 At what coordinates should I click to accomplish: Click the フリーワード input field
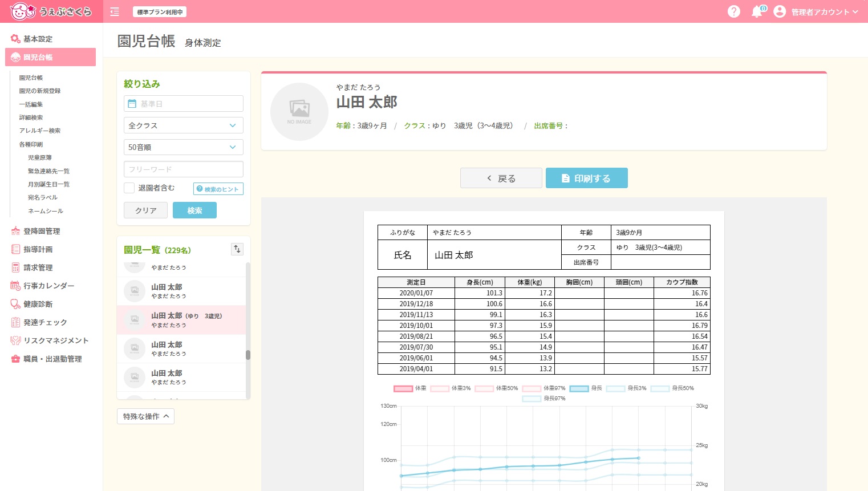[184, 169]
